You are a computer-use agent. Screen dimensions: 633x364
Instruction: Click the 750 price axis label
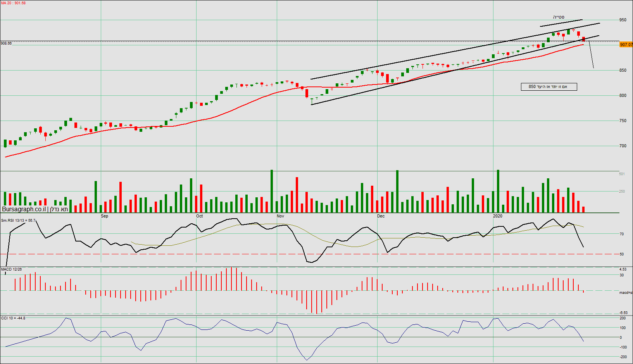623,121
